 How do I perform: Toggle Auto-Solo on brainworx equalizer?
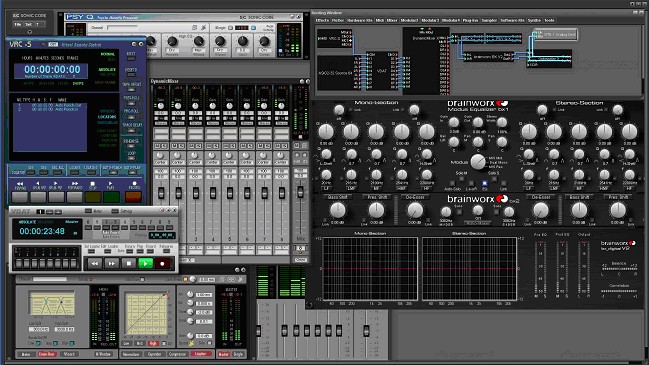pyautogui.click(x=452, y=182)
